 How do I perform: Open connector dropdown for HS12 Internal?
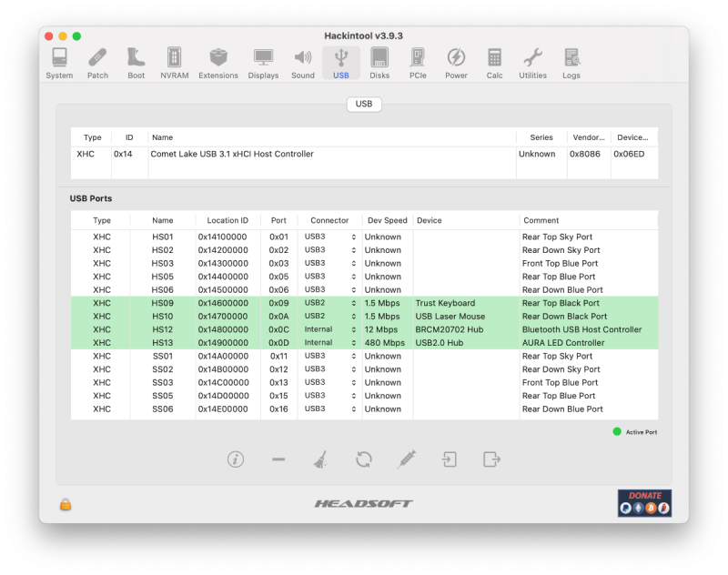pos(329,329)
